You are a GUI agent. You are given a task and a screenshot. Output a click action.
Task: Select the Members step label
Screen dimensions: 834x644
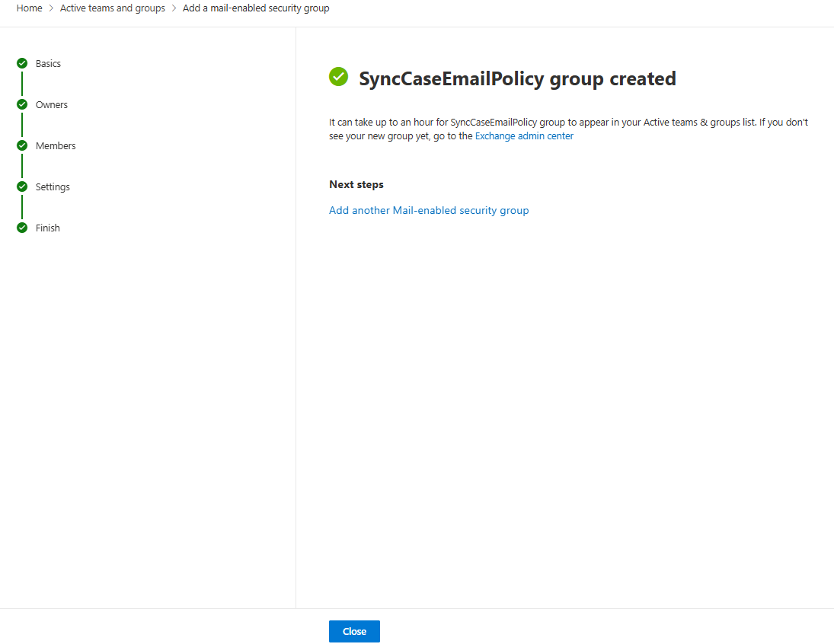[x=56, y=145]
